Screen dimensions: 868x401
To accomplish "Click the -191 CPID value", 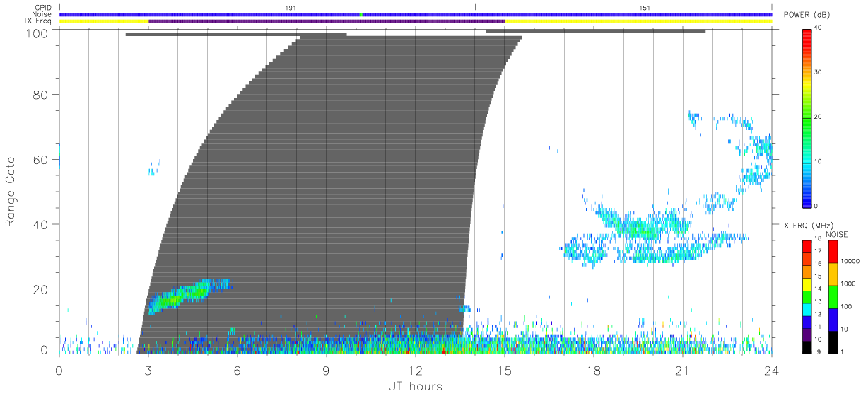I will click(288, 8).
